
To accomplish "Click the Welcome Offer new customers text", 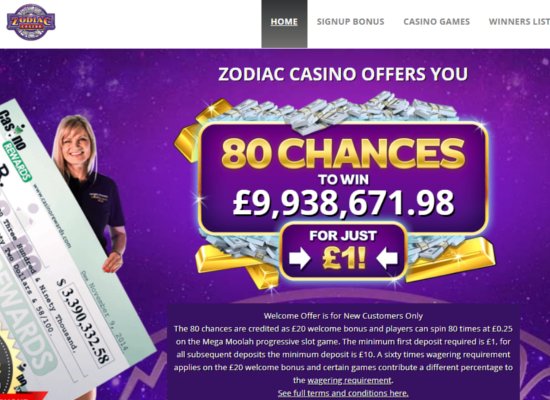I will (x=343, y=316).
